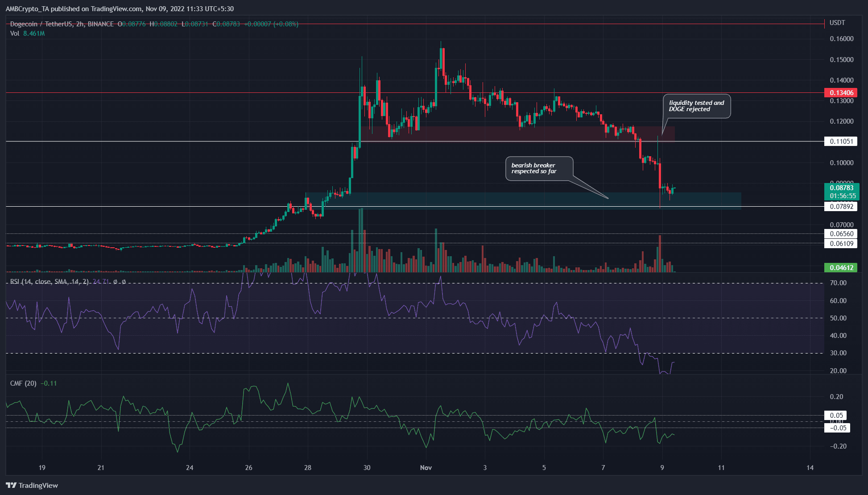868x495 pixels.
Task: Click the teal bearish breaker zone rectangle
Action: point(523,201)
